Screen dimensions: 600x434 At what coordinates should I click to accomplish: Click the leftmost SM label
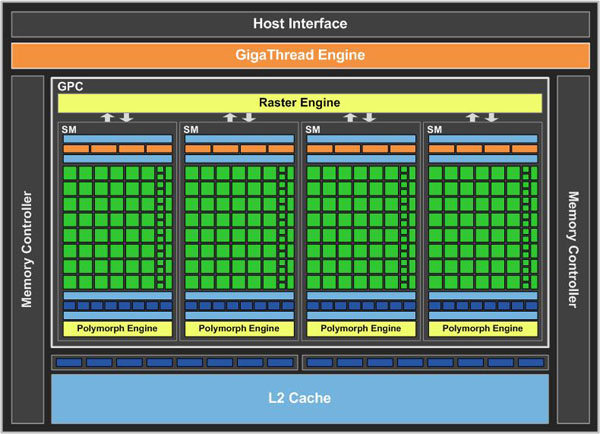tap(68, 129)
